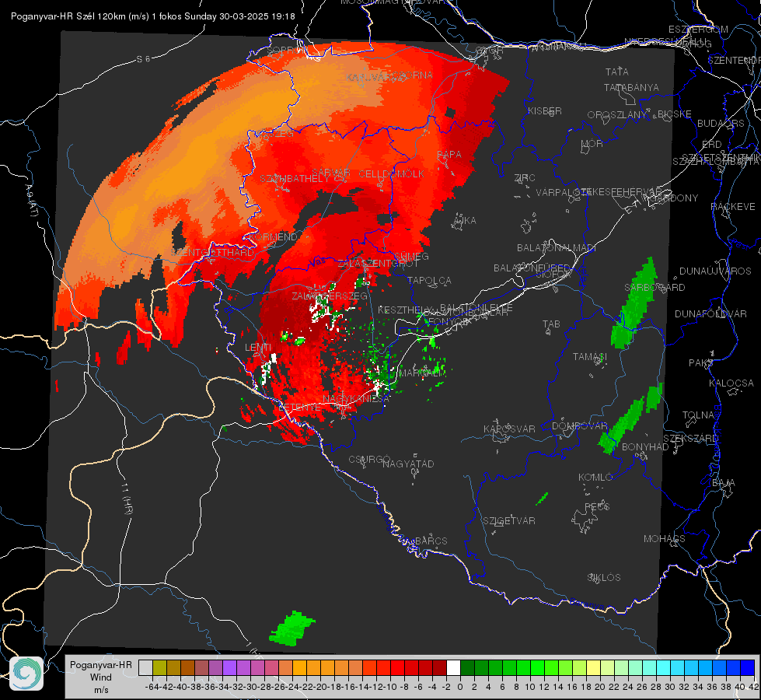Select the ERD city label

click(x=711, y=144)
